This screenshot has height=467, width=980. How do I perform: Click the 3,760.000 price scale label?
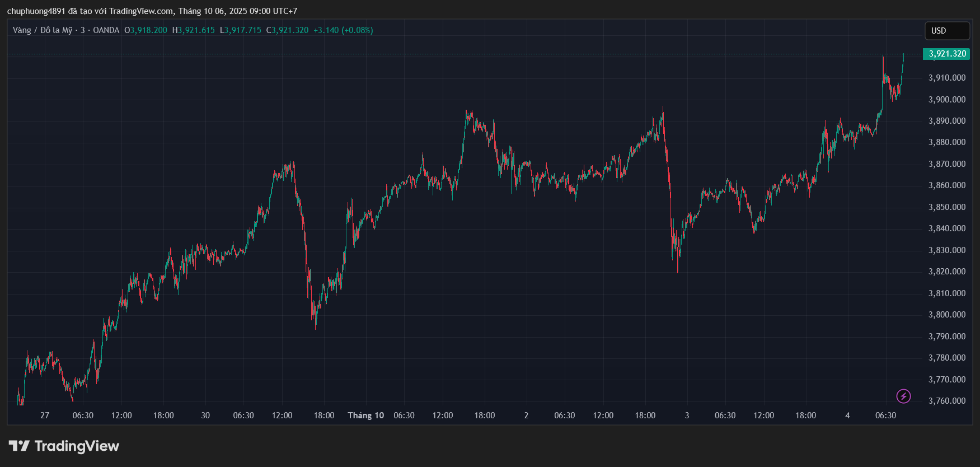(947, 401)
